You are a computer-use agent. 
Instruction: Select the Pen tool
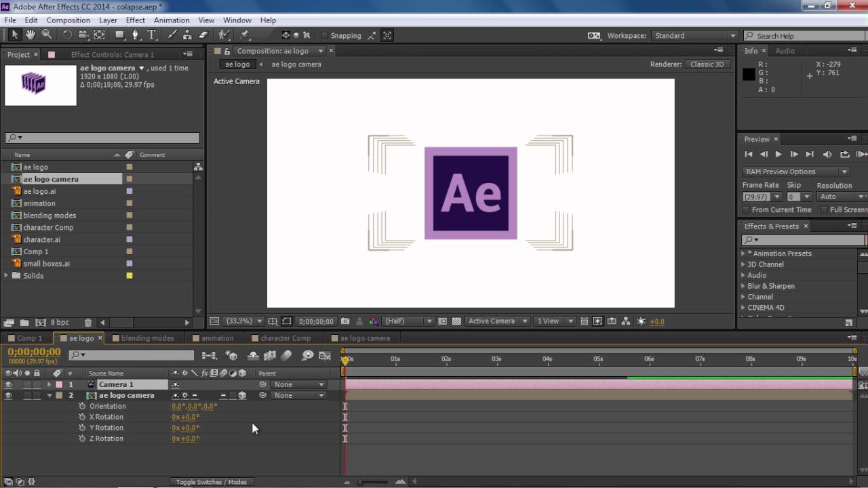[136, 35]
